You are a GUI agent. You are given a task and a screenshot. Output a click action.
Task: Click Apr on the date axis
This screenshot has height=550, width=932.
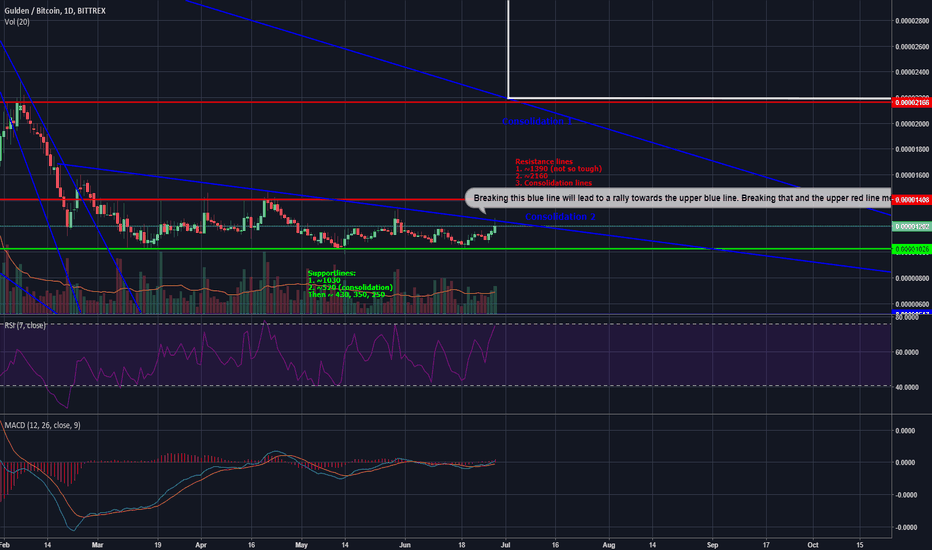click(x=201, y=545)
